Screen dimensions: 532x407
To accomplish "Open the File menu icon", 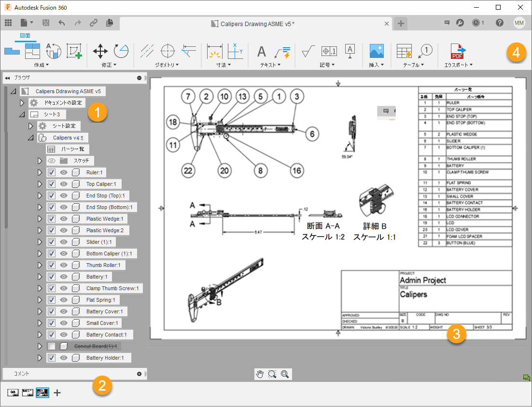I will coord(27,23).
